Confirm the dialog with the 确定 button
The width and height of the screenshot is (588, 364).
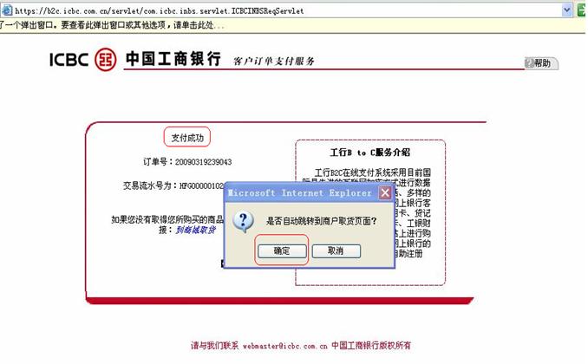point(282,250)
